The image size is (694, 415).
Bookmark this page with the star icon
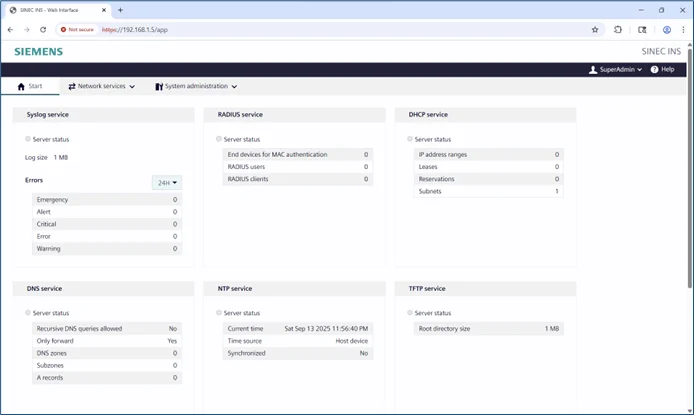coord(595,30)
